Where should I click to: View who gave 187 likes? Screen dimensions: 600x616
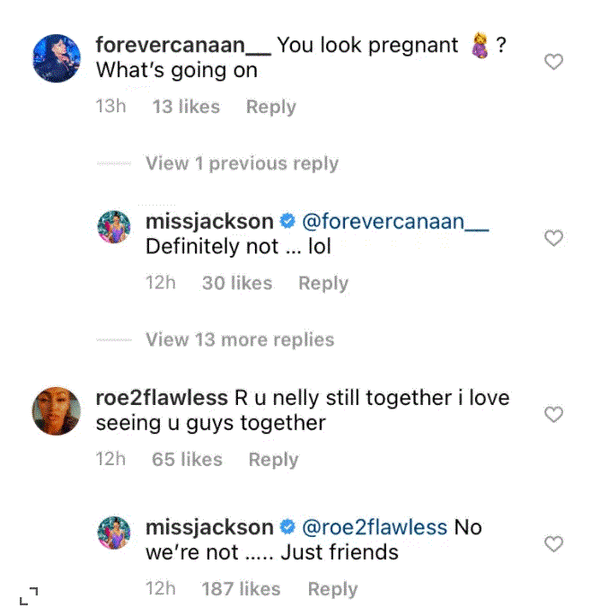point(241,589)
